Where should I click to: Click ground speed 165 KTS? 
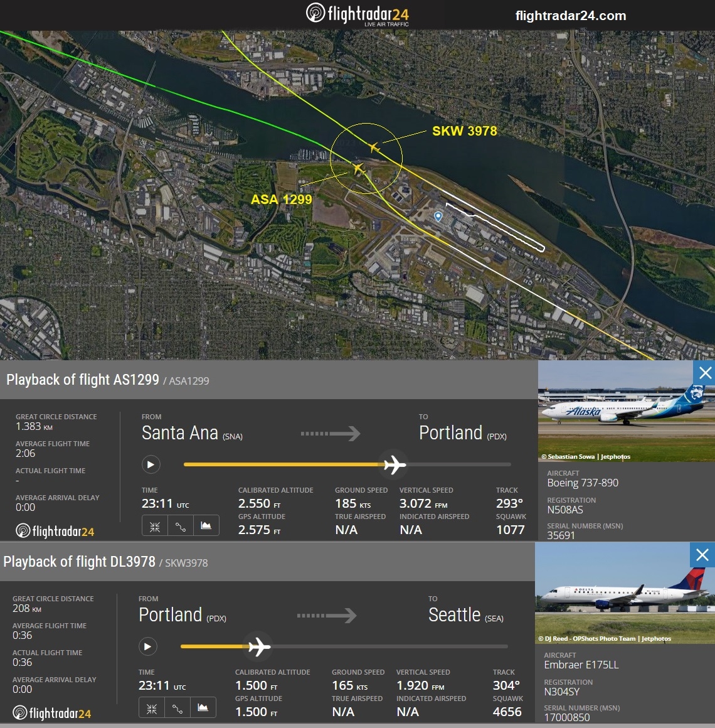tap(349, 685)
